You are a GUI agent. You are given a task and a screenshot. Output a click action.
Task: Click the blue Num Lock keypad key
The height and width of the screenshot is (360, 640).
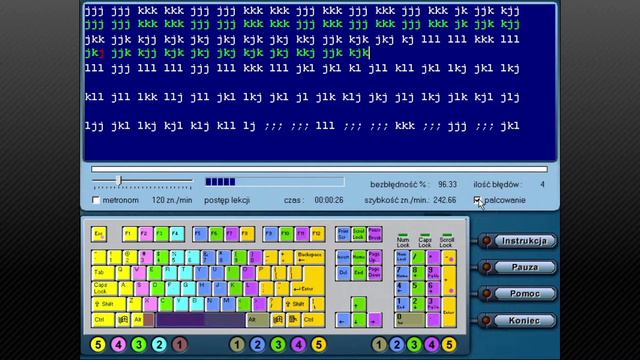click(402, 257)
